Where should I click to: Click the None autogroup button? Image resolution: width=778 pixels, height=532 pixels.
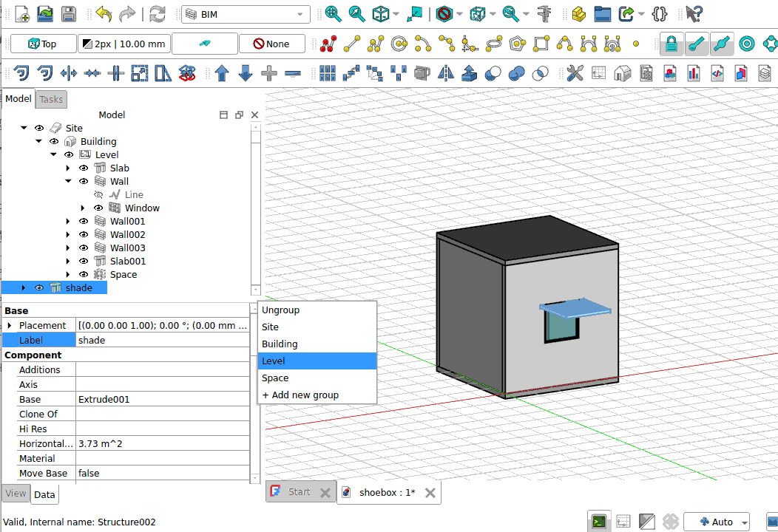coord(271,44)
